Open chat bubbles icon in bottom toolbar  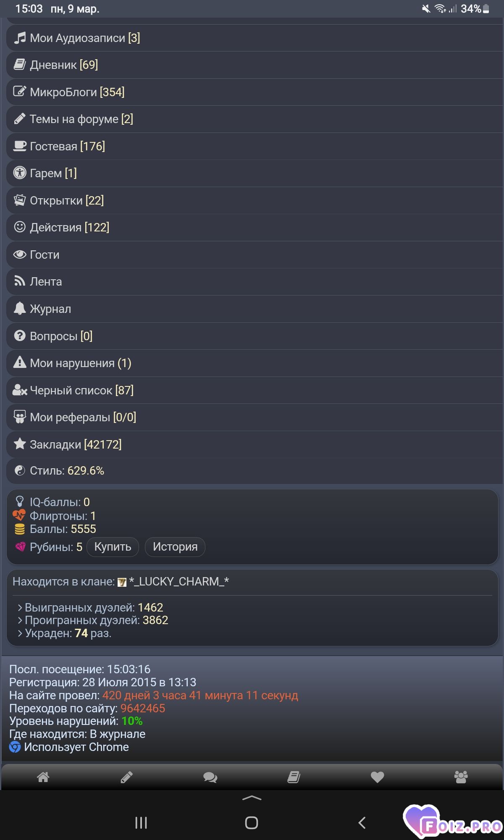(x=210, y=777)
